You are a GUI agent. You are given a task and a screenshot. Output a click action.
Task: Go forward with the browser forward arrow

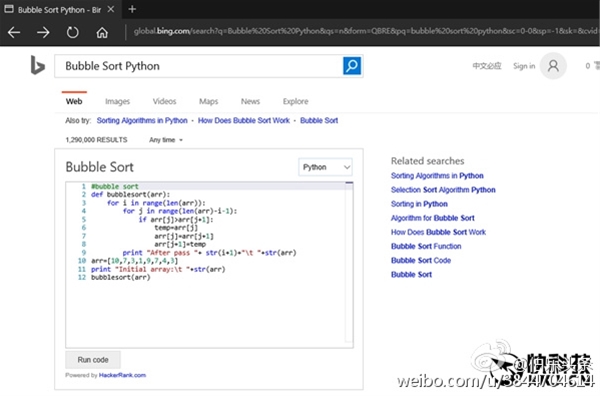click(43, 33)
